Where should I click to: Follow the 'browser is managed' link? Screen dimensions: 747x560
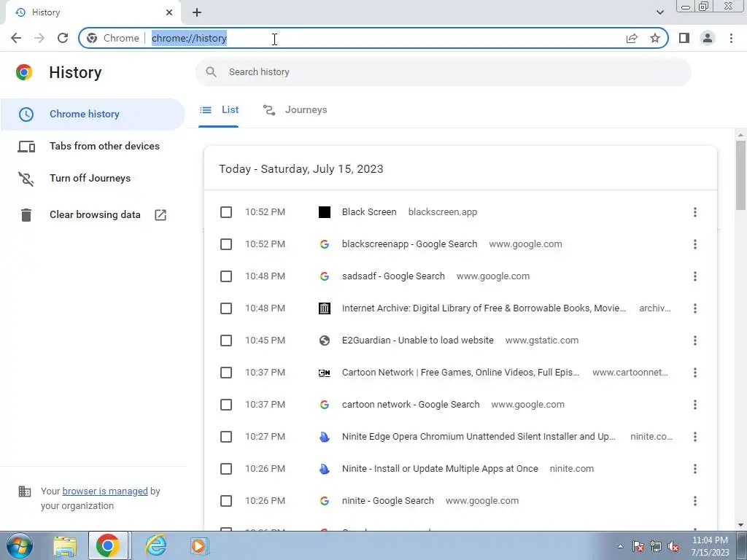coord(105,491)
